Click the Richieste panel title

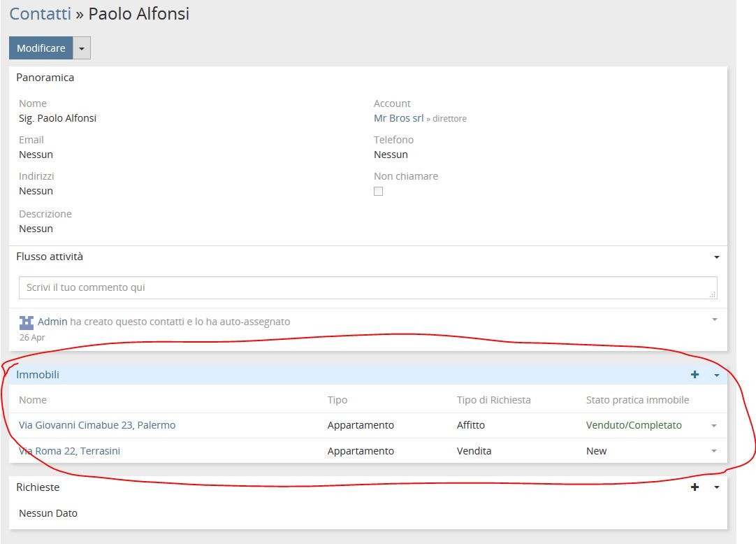click(x=38, y=487)
